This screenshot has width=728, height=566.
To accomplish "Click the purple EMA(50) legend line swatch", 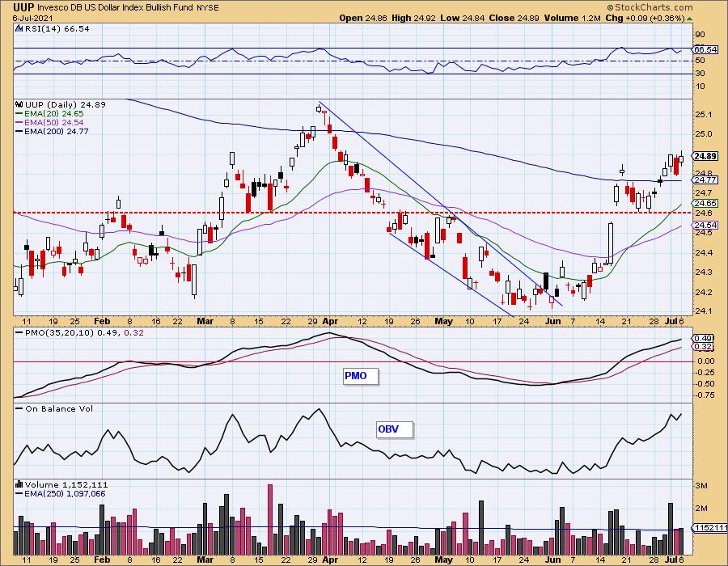I will [19, 122].
